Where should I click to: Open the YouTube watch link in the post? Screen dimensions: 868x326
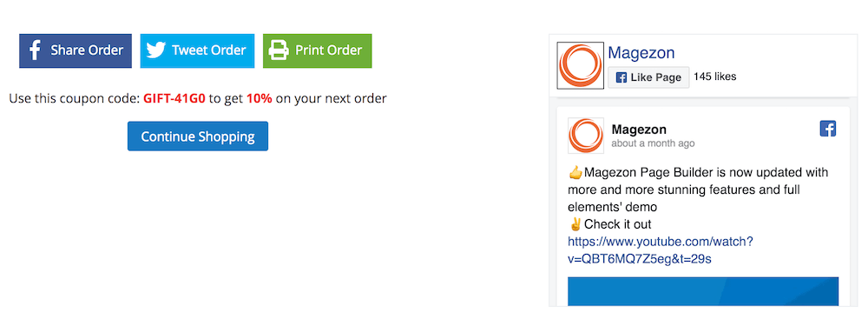(661, 250)
